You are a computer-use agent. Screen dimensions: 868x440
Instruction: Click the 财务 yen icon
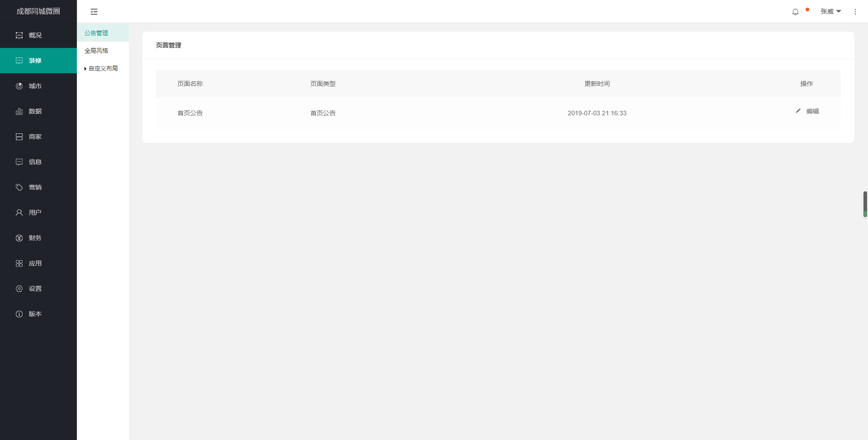click(19, 238)
